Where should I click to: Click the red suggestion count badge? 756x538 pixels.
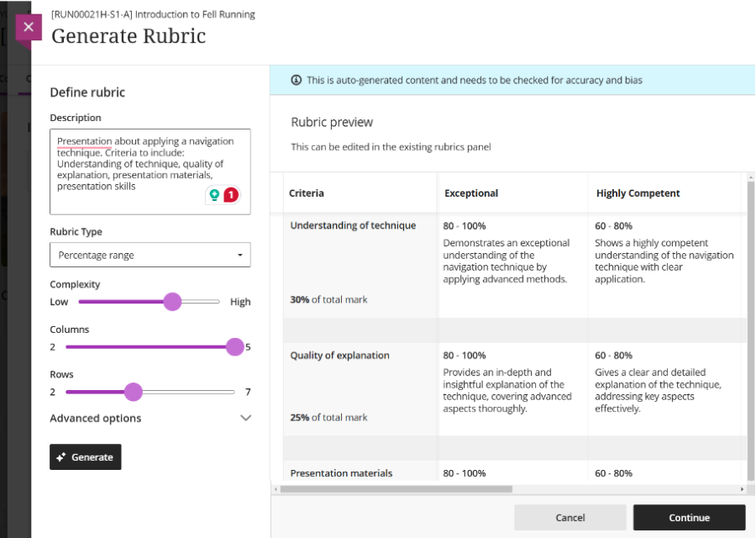[231, 195]
